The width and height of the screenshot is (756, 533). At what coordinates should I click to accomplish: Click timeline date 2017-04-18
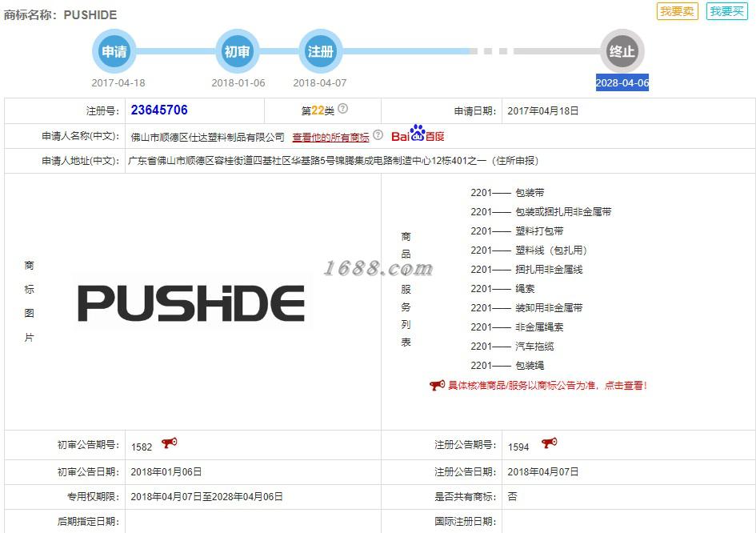(118, 83)
